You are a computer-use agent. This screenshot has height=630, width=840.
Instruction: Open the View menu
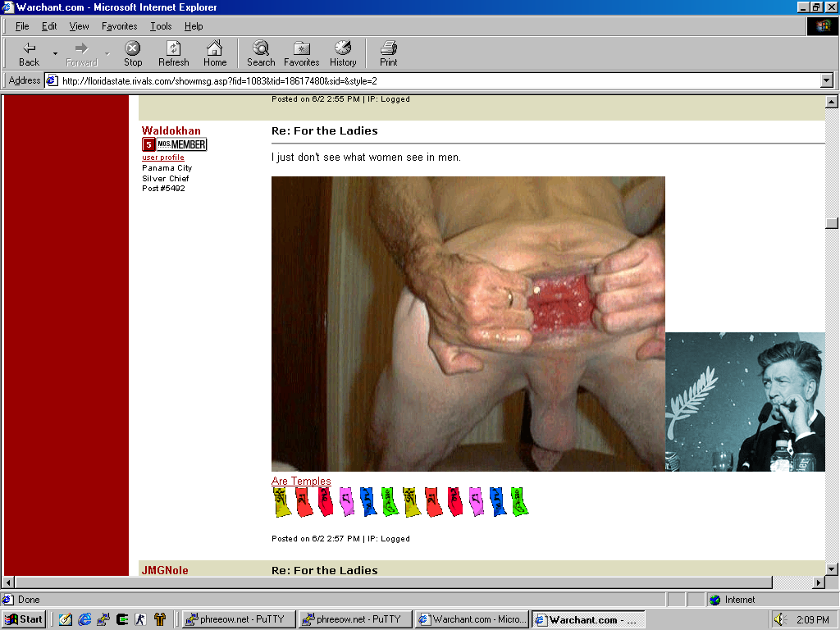tap(79, 26)
